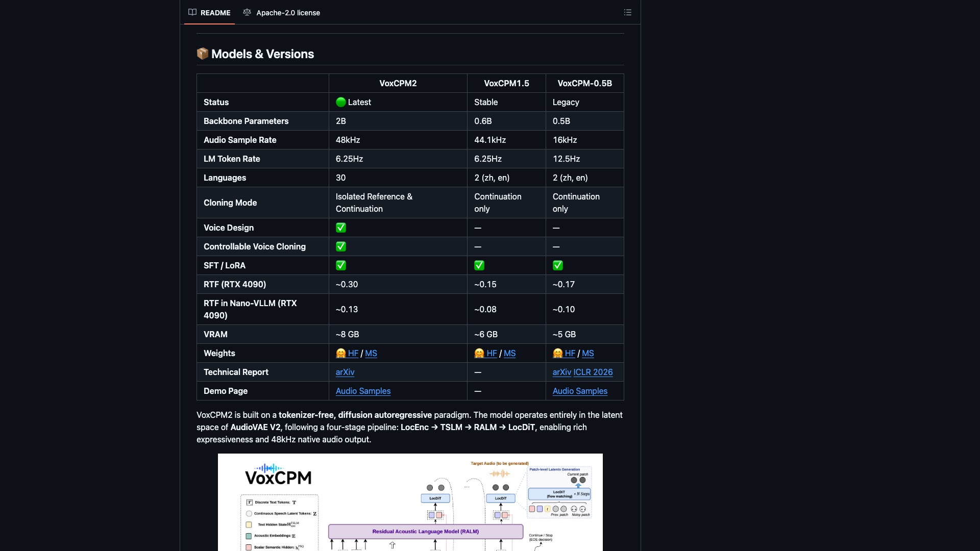This screenshot has height=551, width=980.
Task: Click the green Latest status icon
Action: click(341, 102)
